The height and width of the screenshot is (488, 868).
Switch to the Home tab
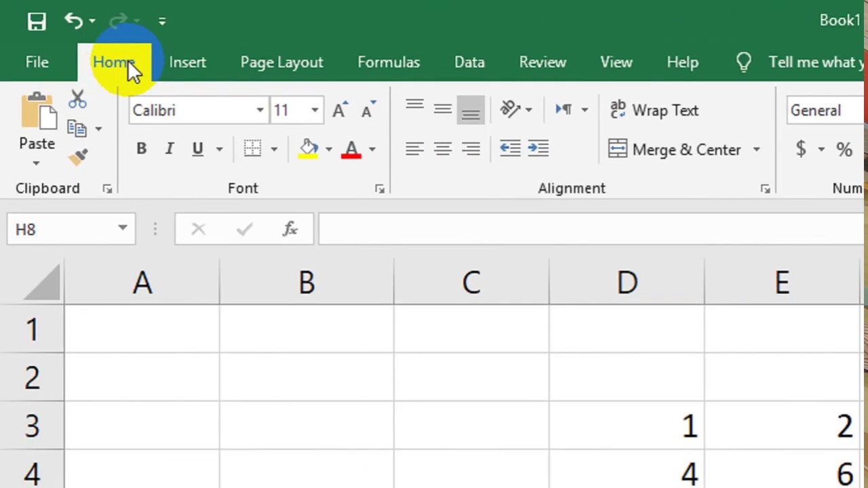pyautogui.click(x=114, y=62)
